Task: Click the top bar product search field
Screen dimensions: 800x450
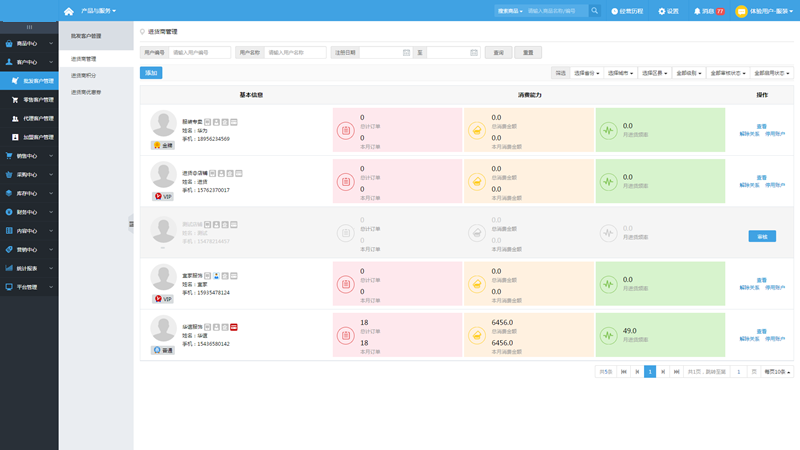Action: coord(556,11)
